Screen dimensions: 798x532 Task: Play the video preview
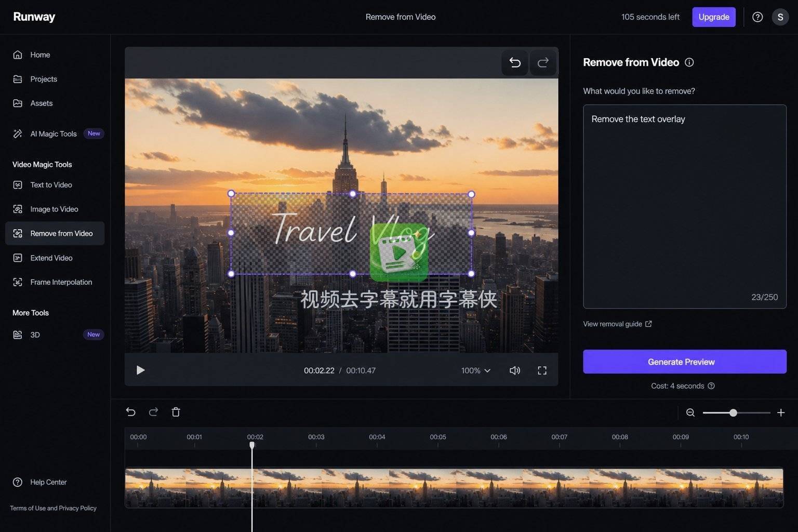click(140, 370)
